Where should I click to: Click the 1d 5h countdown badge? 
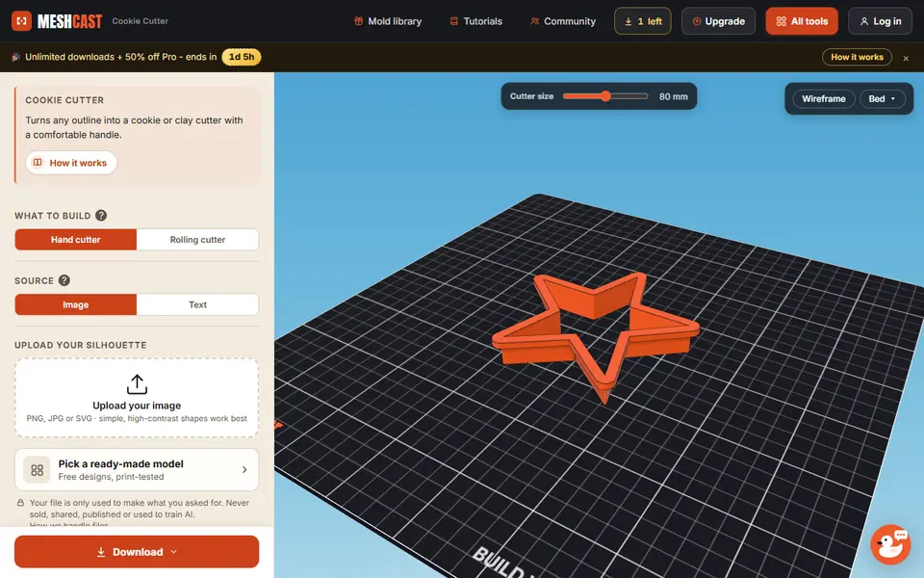[242, 57]
